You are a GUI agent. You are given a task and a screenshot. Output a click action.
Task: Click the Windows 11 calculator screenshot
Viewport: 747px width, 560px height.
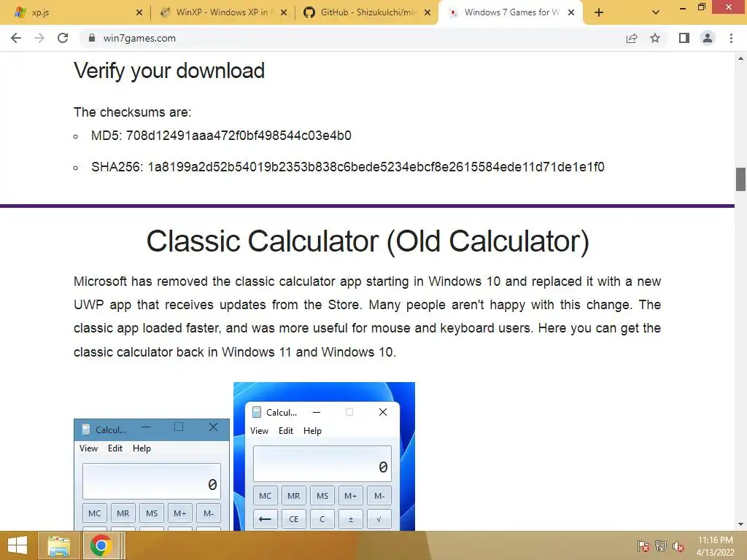324,456
